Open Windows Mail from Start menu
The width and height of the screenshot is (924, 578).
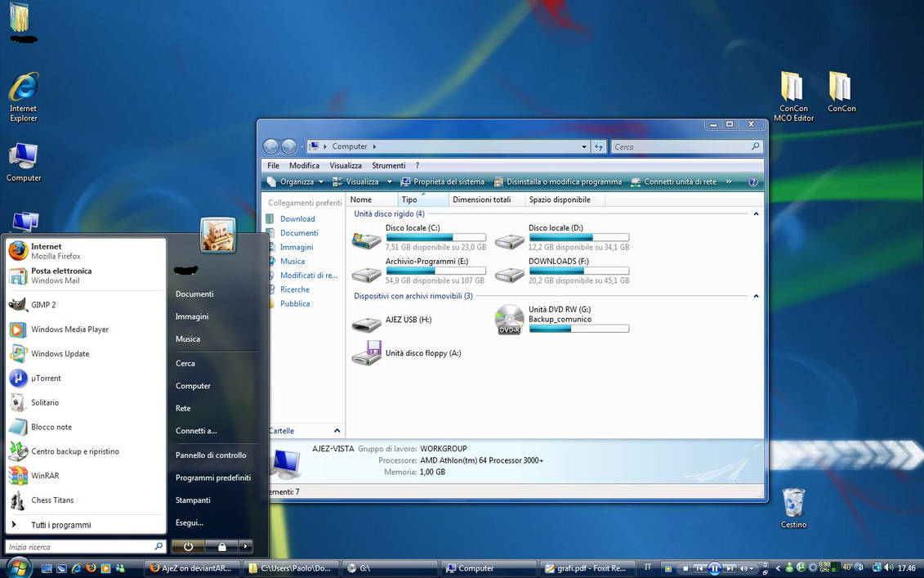tap(86, 276)
